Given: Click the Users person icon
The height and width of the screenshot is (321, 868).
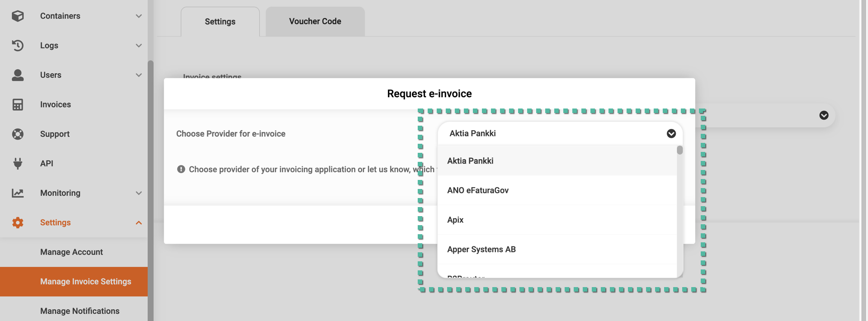Looking at the screenshot, I should coord(18,75).
